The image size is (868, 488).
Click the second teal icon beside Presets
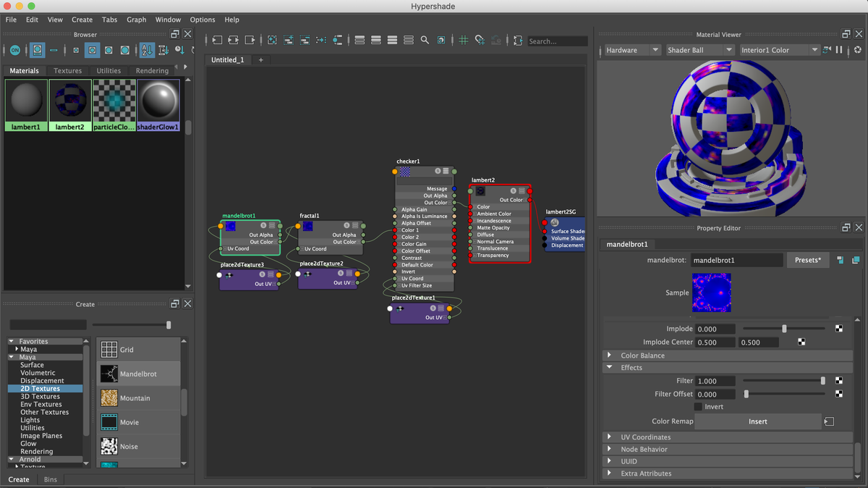tap(856, 260)
